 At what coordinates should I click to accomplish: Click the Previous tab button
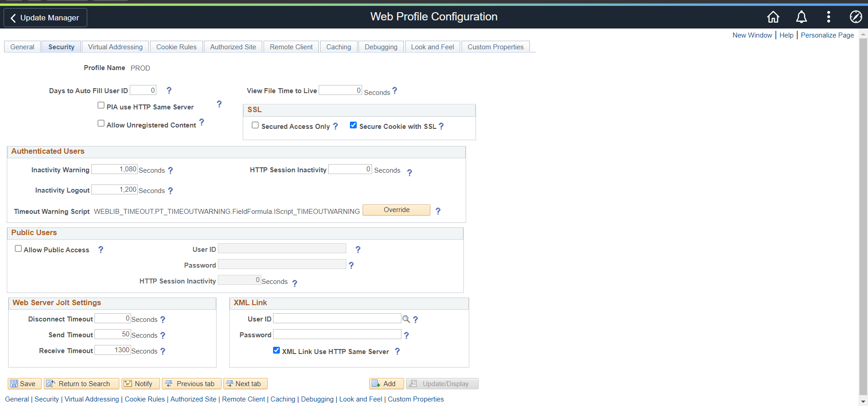pos(192,383)
